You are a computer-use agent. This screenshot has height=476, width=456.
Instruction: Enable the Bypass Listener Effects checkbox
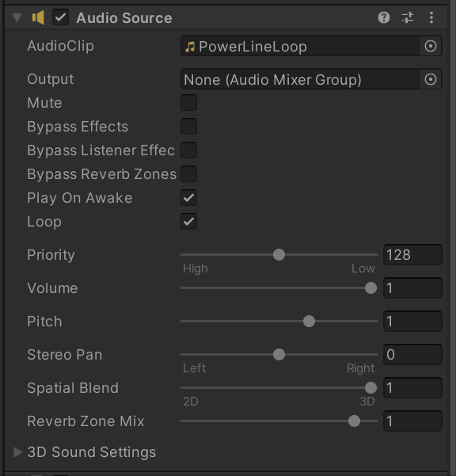point(188,150)
